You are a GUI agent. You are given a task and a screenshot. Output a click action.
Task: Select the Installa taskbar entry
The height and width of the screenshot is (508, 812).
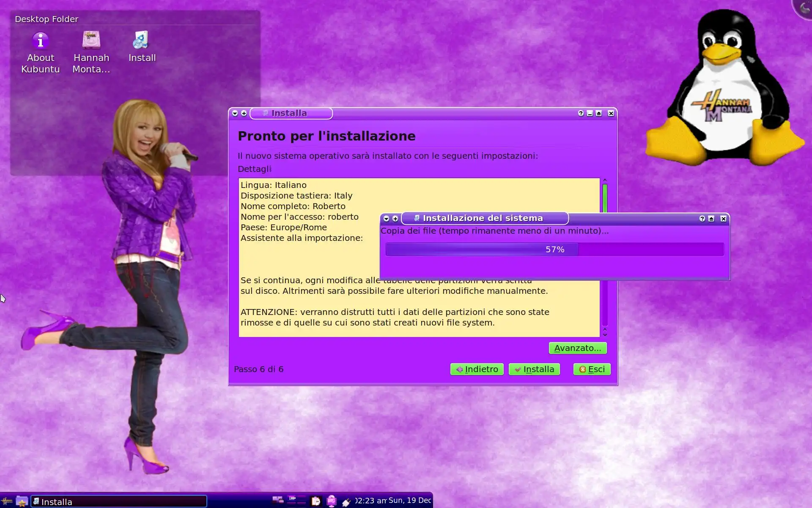(118, 502)
